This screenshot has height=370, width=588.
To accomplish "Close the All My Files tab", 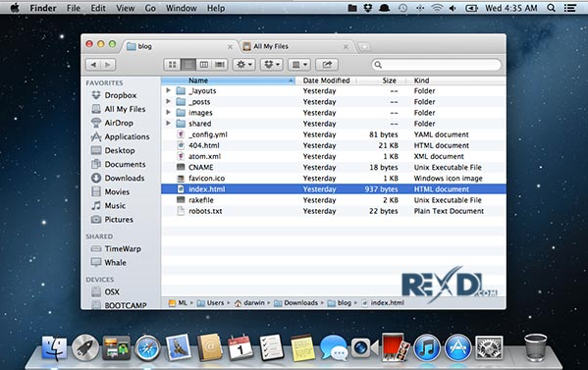I will 346,47.
